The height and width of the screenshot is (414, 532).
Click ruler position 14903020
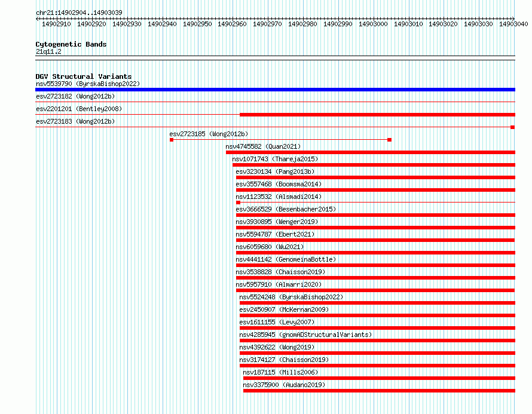coord(443,24)
